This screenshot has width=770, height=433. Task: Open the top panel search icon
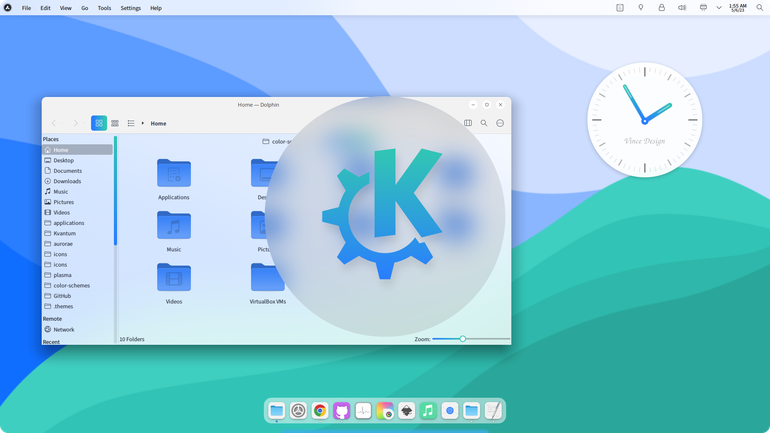(x=760, y=7)
